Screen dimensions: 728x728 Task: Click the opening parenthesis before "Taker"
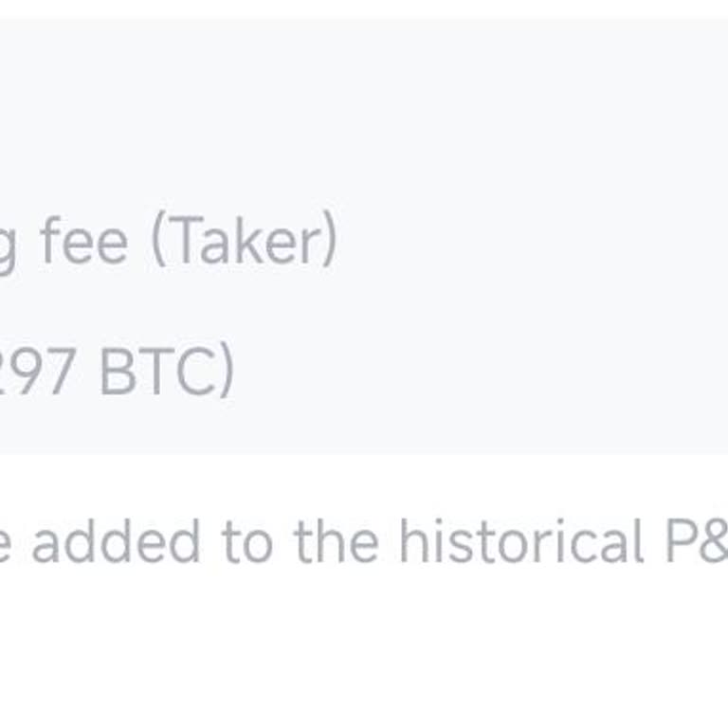tap(159, 243)
